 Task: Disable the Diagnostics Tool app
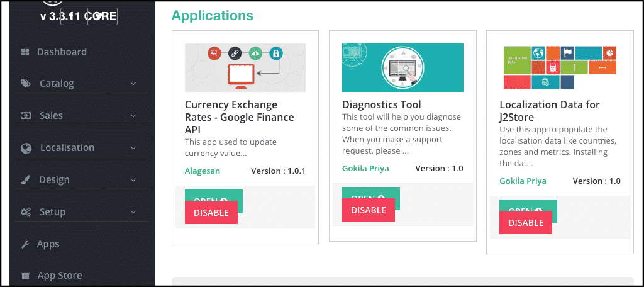[x=369, y=210]
